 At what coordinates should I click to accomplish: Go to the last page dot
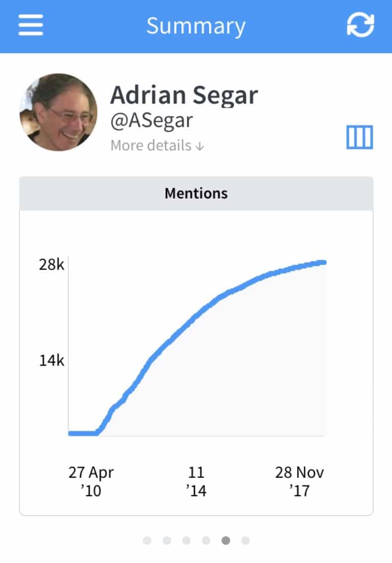(246, 541)
